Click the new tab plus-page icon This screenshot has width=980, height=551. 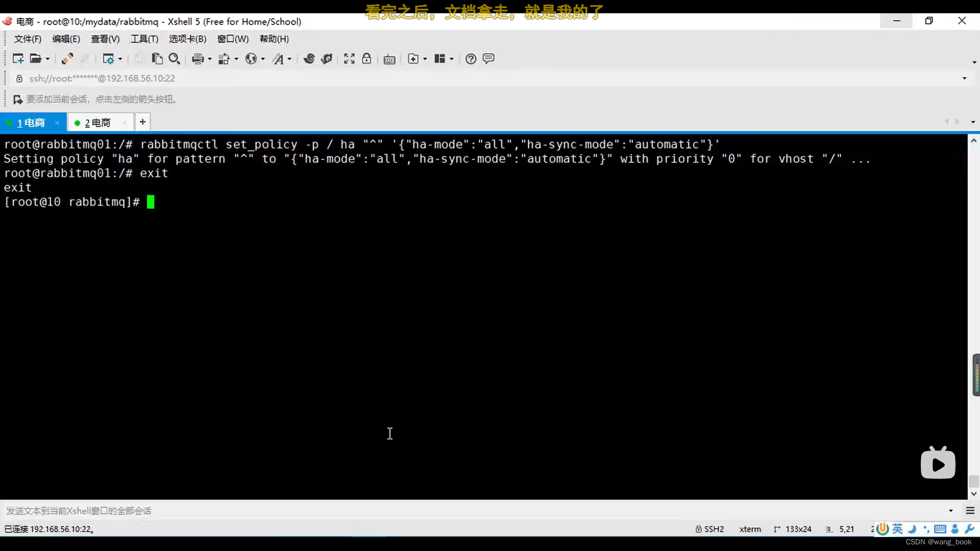[413, 59]
